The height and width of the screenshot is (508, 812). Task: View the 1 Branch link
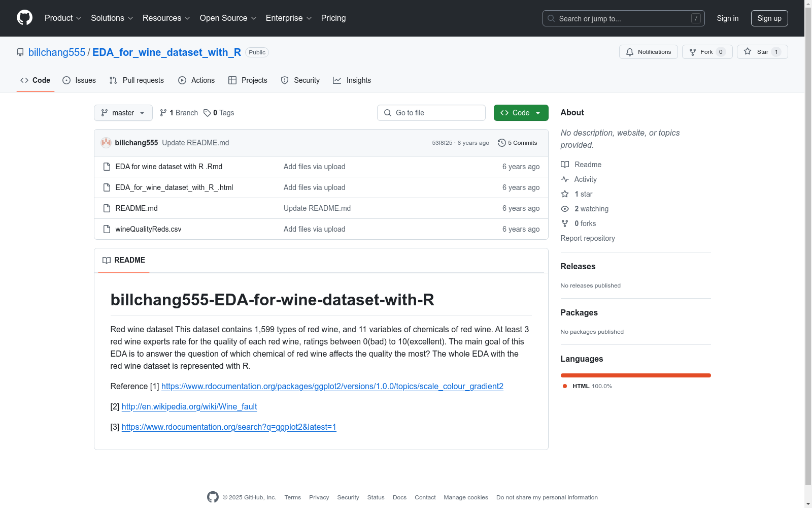[179, 113]
